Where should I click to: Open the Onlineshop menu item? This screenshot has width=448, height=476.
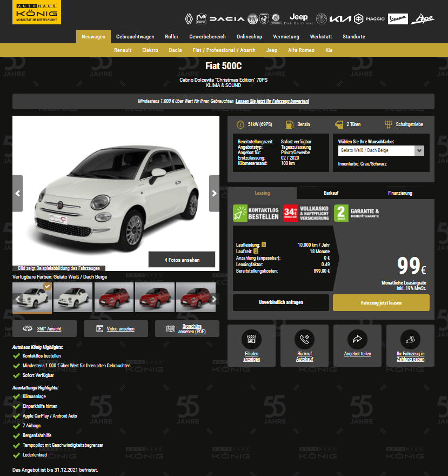coord(249,37)
